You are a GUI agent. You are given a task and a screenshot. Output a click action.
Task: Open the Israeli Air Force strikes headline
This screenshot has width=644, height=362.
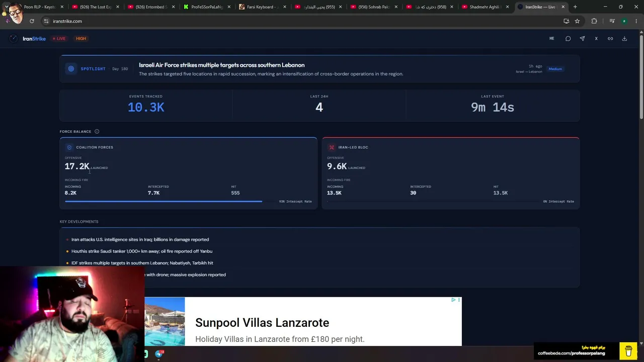point(221,65)
